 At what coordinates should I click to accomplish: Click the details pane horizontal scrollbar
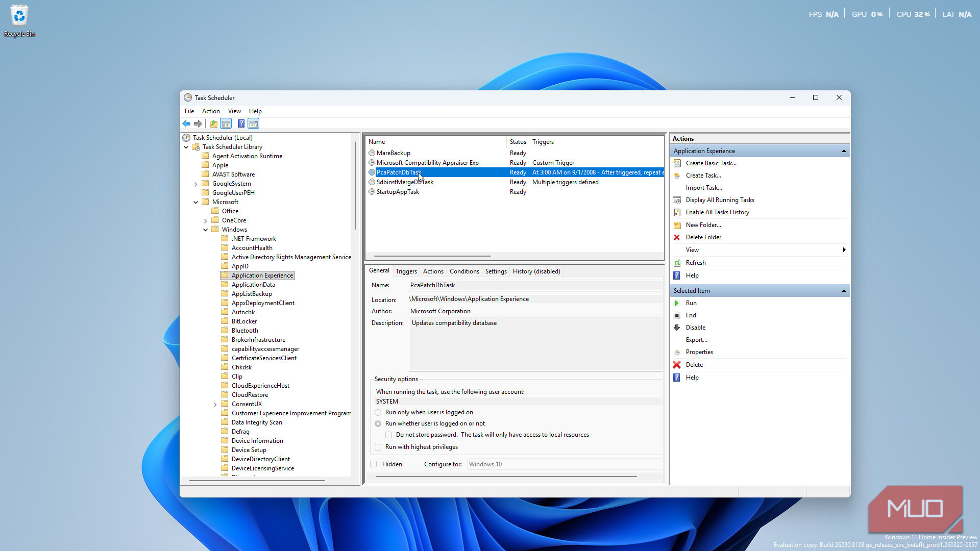[x=506, y=477]
